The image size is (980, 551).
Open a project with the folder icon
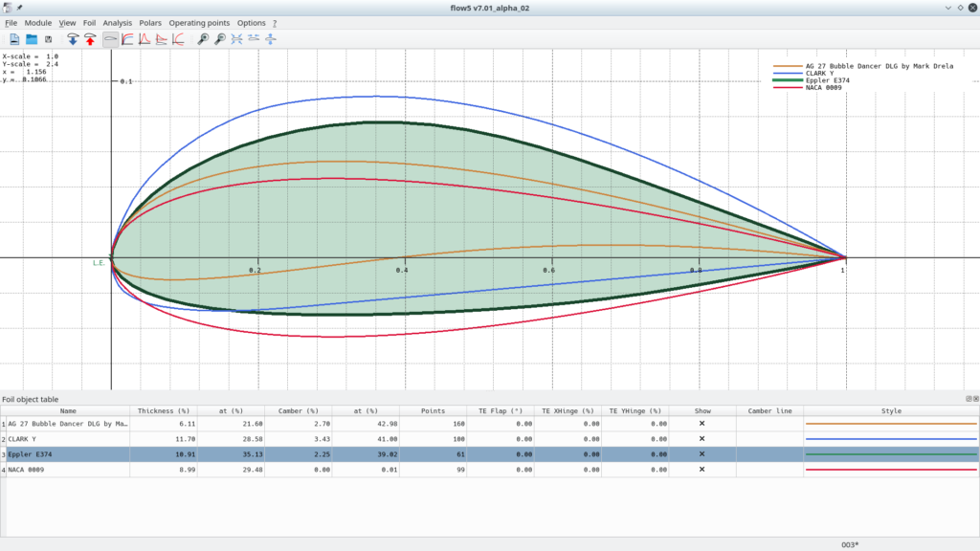click(x=32, y=39)
